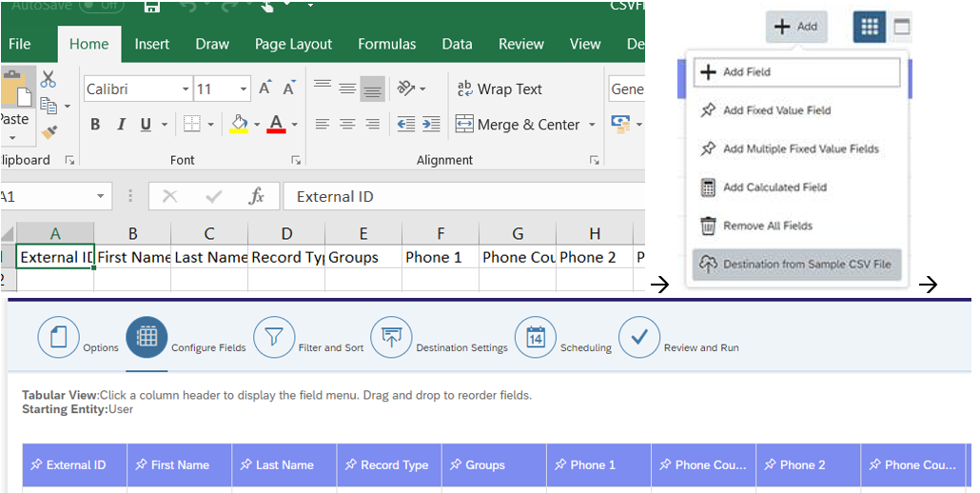980x493 pixels.
Task: Open the Destination Settings step
Action: click(x=391, y=337)
